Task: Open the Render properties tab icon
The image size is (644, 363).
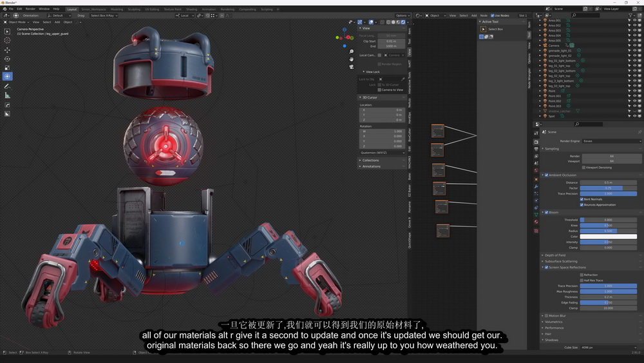Action: 536,142
